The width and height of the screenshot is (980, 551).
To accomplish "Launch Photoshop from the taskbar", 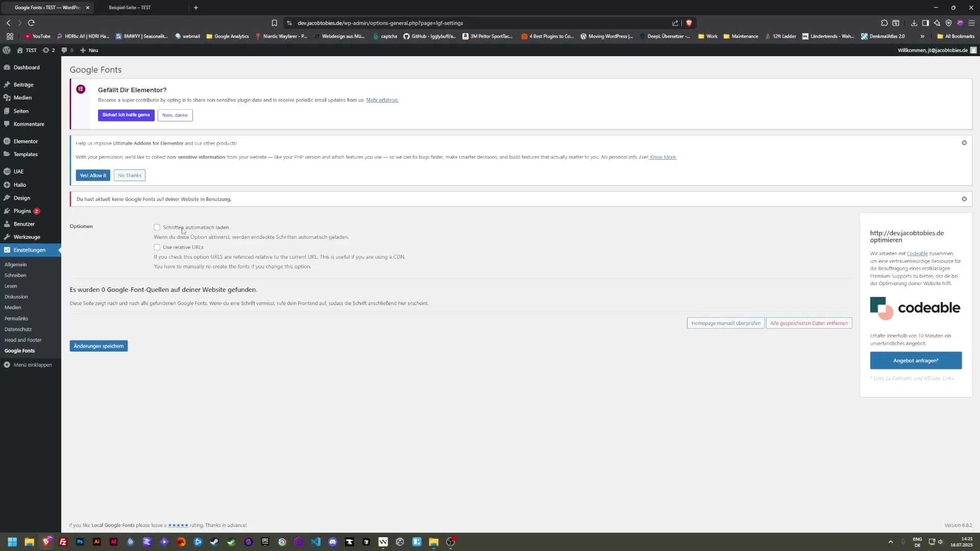I will coord(80,542).
